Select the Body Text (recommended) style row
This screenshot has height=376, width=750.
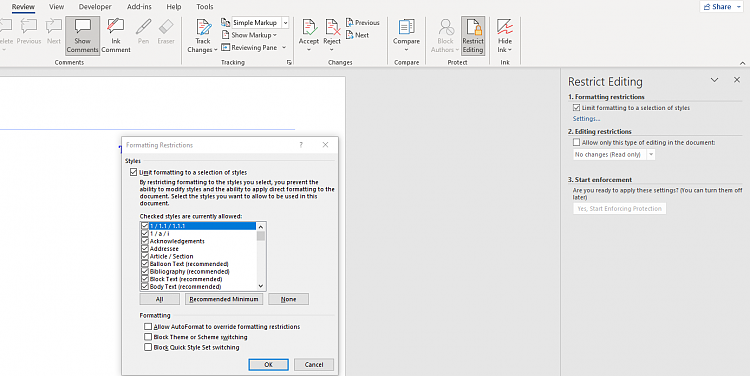click(199, 287)
